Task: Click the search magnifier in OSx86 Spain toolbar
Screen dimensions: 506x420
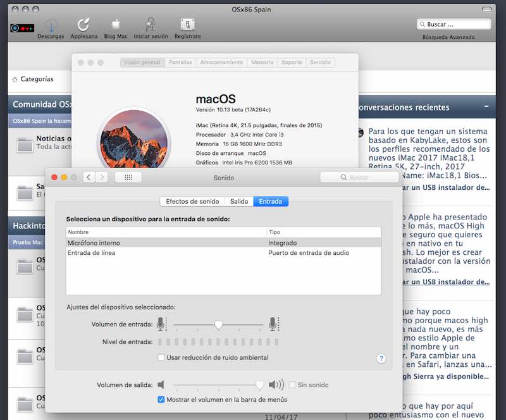Action: click(422, 24)
